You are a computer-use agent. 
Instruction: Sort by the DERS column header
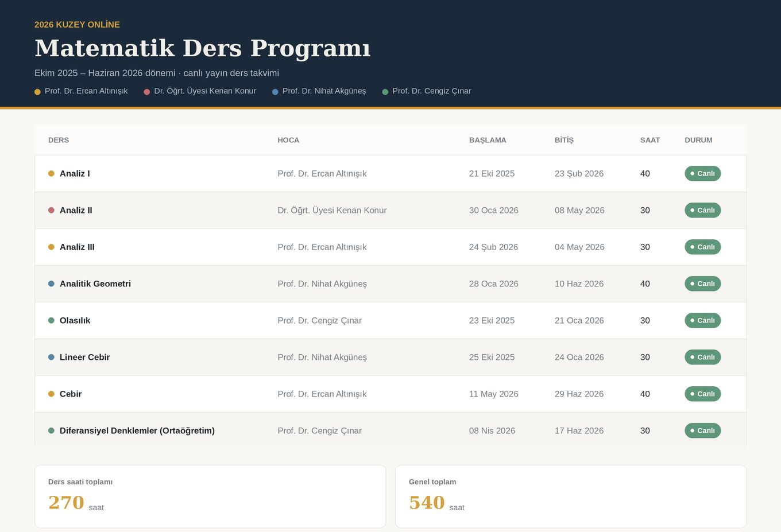click(x=59, y=140)
